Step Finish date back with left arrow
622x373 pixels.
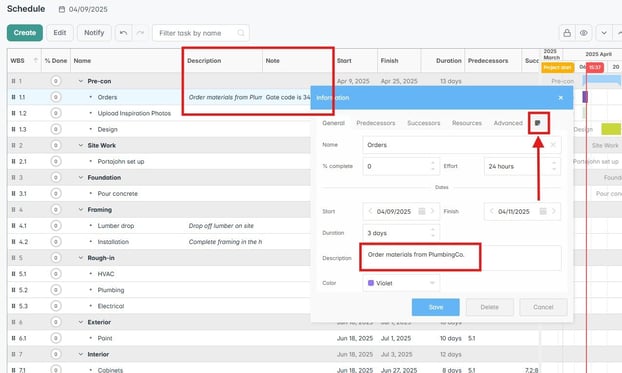tap(491, 211)
